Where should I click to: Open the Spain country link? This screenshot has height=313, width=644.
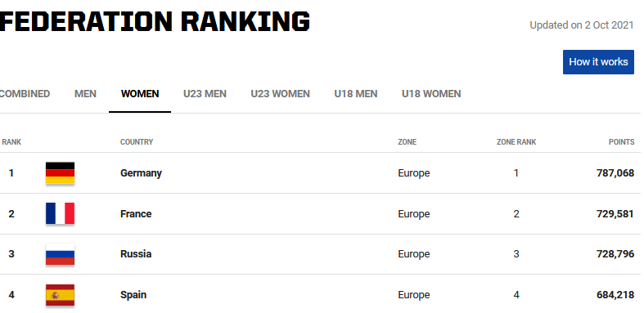[133, 295]
